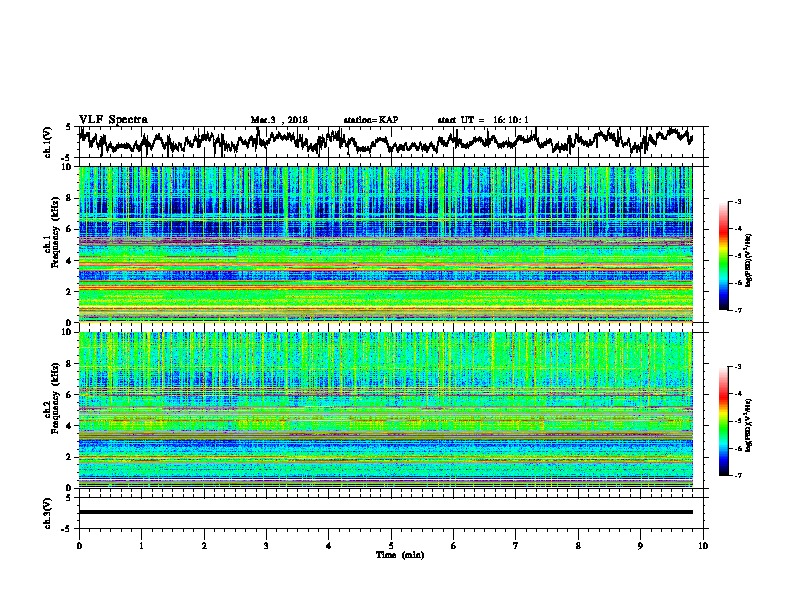Screen dimensions: 792x612
Task: Click the "10" kHz tick of ch.2 spectrogram
Action: coord(67,332)
